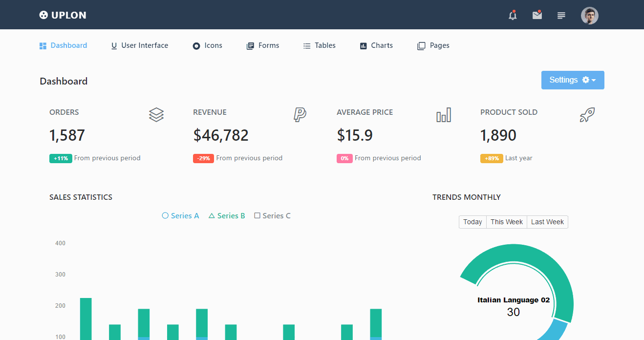Click the text lines menu icon
The height and width of the screenshot is (340, 644).
(x=561, y=16)
